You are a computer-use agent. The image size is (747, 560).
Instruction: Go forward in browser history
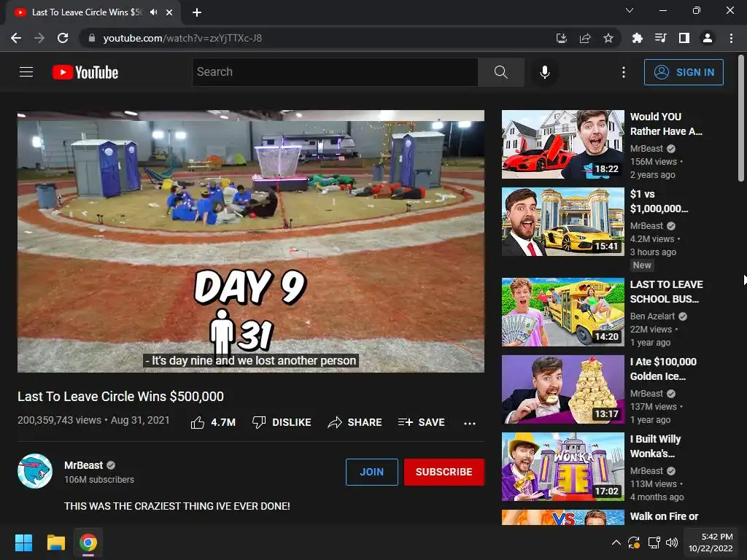click(x=39, y=38)
